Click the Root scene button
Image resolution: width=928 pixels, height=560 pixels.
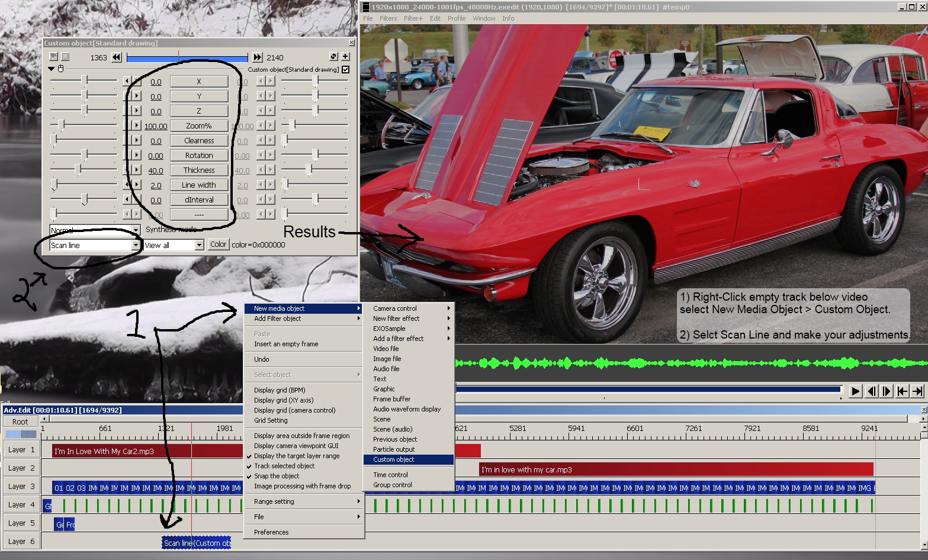tap(20, 421)
